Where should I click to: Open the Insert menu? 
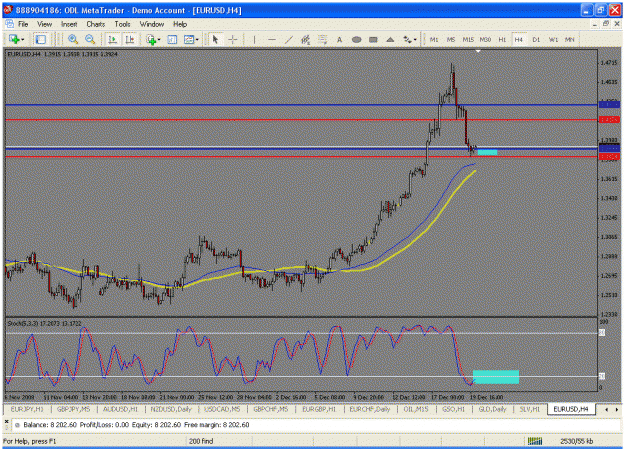click(69, 24)
